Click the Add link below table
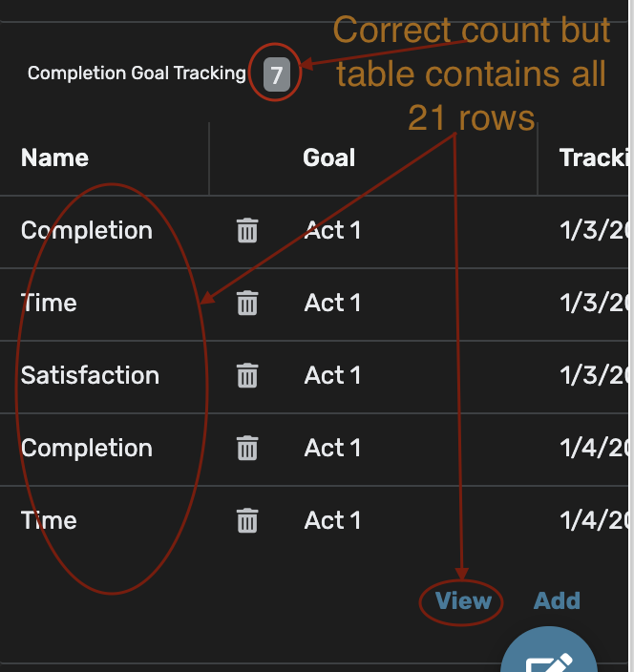The height and width of the screenshot is (672, 634). (x=557, y=600)
